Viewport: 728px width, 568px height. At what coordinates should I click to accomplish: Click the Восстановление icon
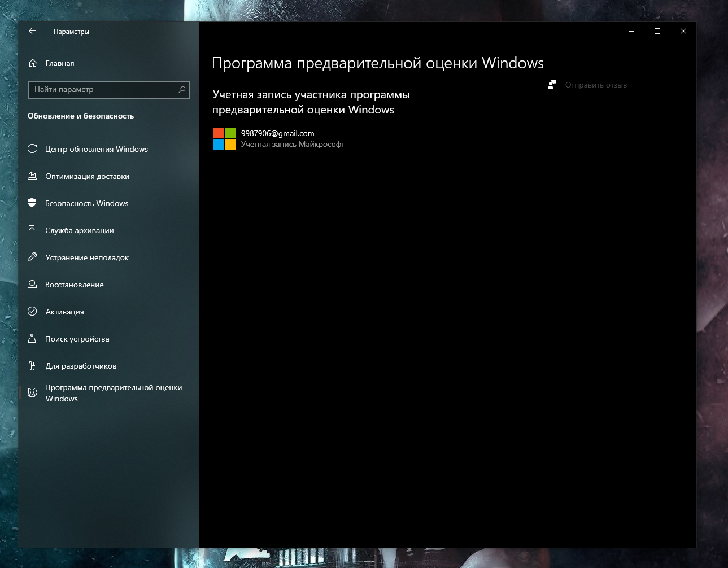point(32,285)
